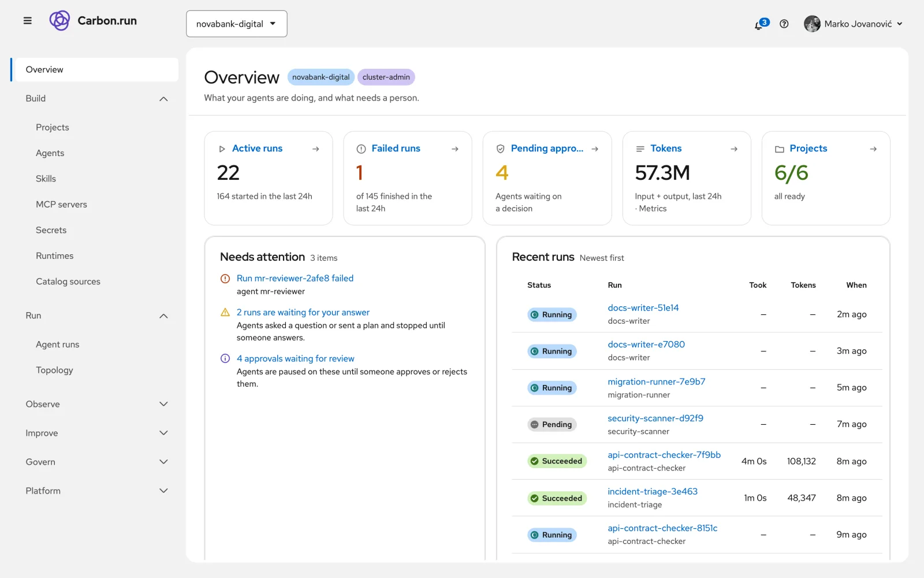Click the folder icon on Projects card

click(x=779, y=149)
